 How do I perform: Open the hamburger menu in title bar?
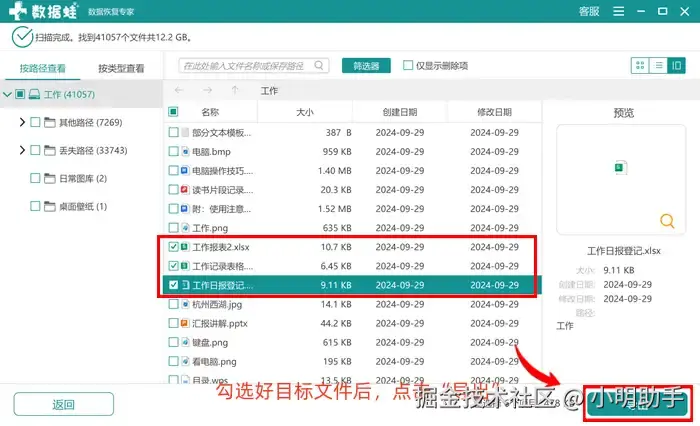(618, 11)
